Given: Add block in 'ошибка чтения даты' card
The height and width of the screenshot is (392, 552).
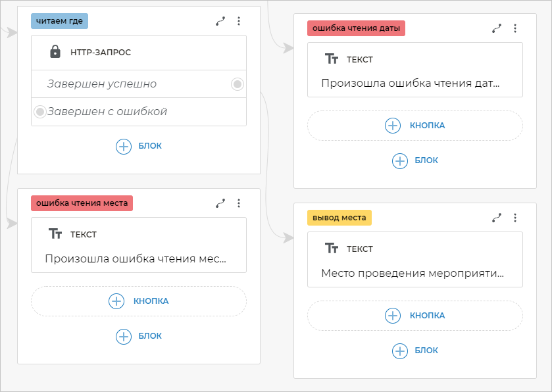Looking at the screenshot, I should coord(414,160).
